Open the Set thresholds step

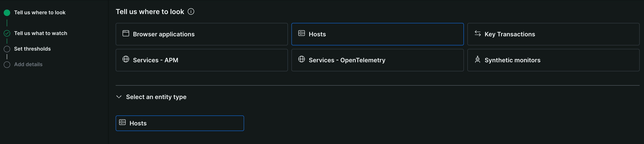click(32, 49)
